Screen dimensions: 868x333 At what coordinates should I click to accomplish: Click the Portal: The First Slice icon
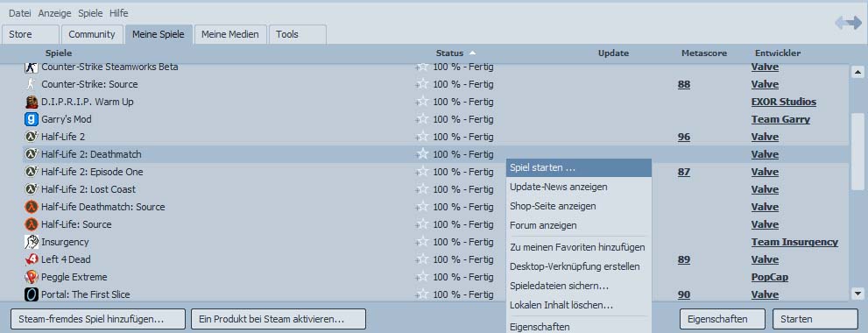pos(32,294)
